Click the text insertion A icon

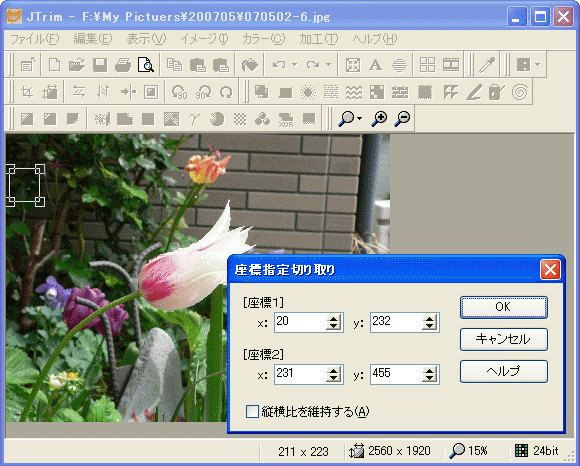pyautogui.click(x=376, y=65)
